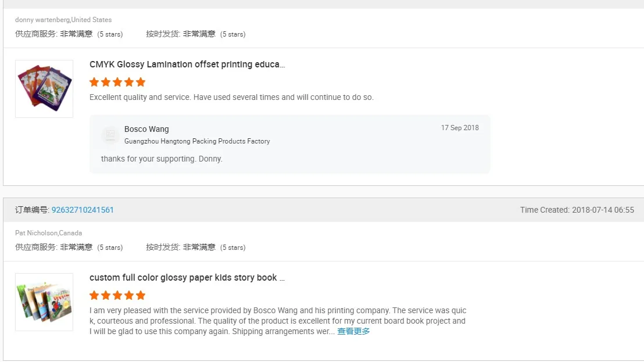Click the "Excellent quality and service" review text
Image resolution: width=644 pixels, height=362 pixels.
(x=231, y=97)
